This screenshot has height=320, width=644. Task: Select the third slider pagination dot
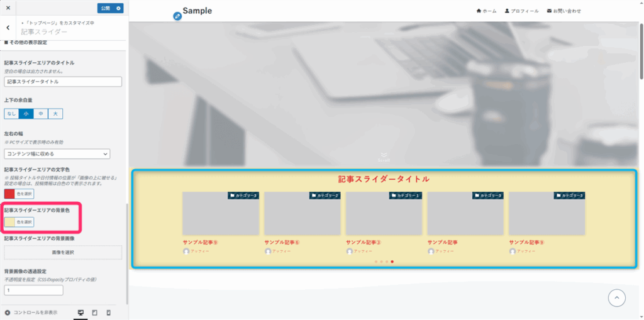pyautogui.click(x=387, y=262)
